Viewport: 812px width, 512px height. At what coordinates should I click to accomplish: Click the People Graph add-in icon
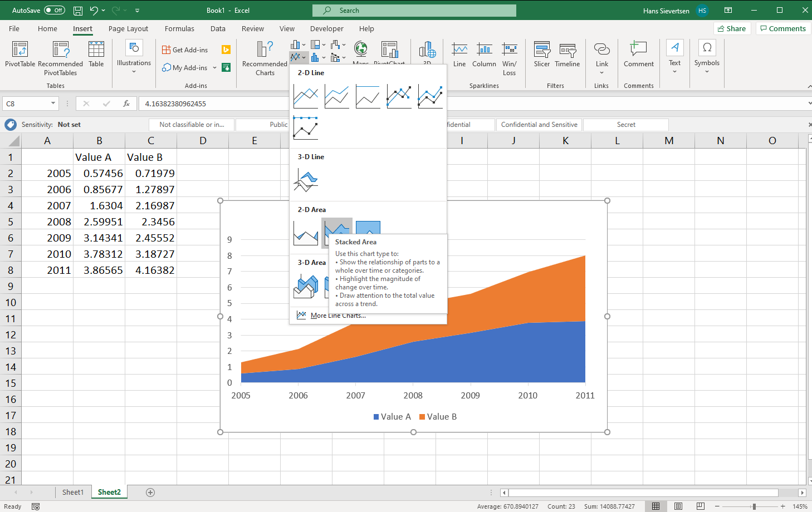tap(226, 67)
